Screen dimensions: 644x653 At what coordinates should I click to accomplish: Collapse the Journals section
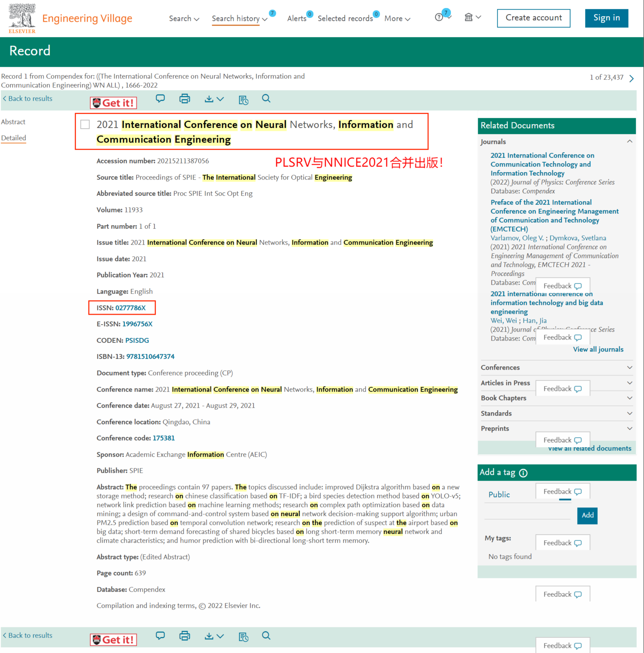point(630,141)
